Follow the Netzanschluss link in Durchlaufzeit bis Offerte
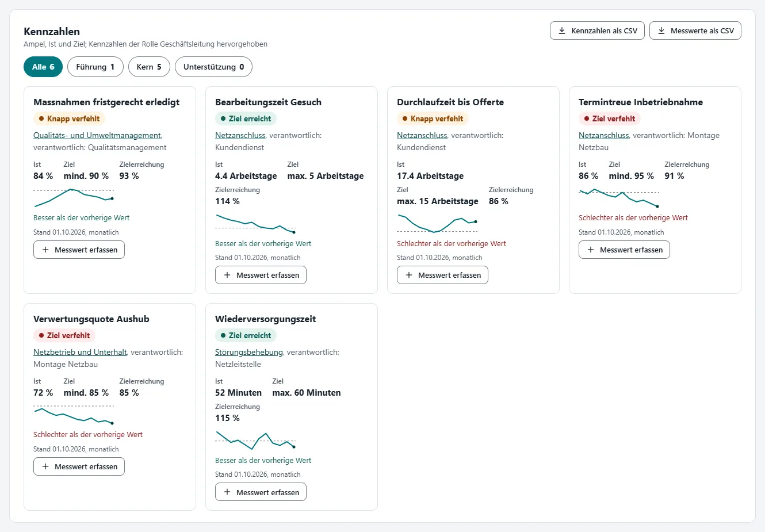The image size is (765, 532). click(422, 135)
